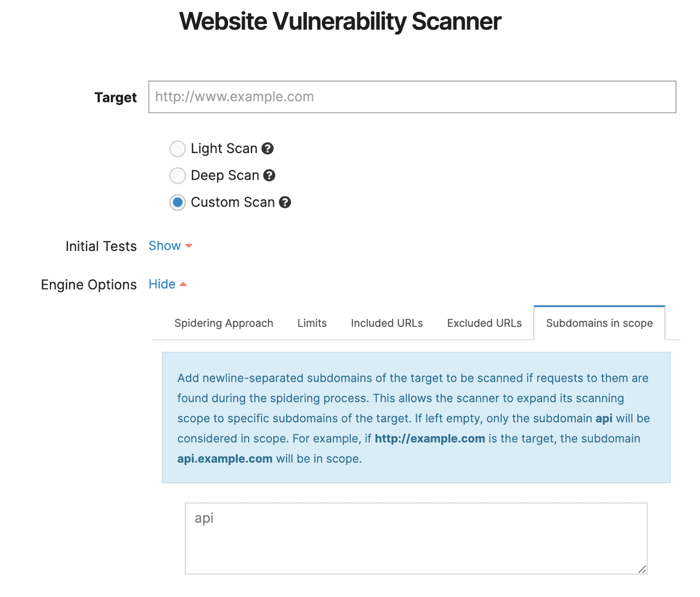Viewport: 700px width, 597px height.
Task: Switch to the Included URLs tab
Action: (387, 323)
